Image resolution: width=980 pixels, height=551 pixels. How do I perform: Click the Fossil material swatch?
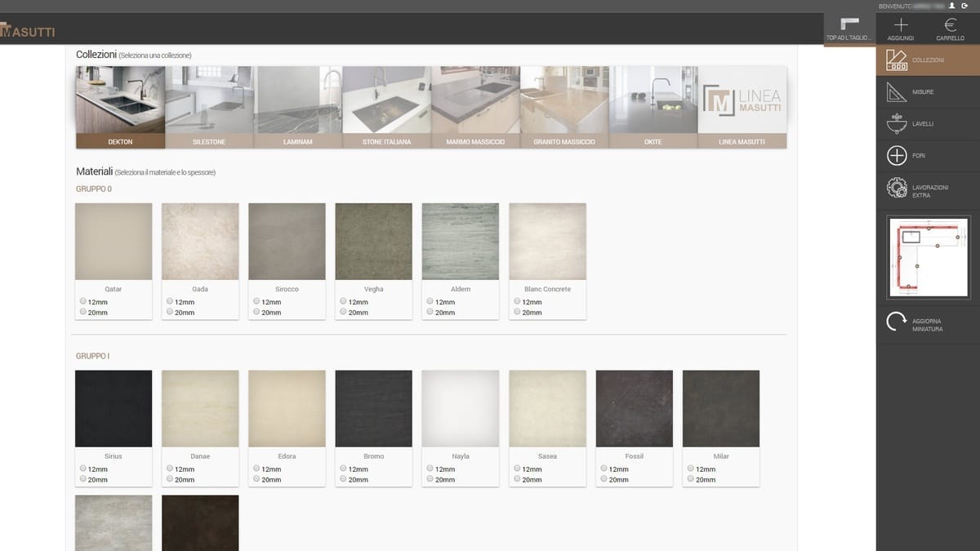pyautogui.click(x=635, y=409)
